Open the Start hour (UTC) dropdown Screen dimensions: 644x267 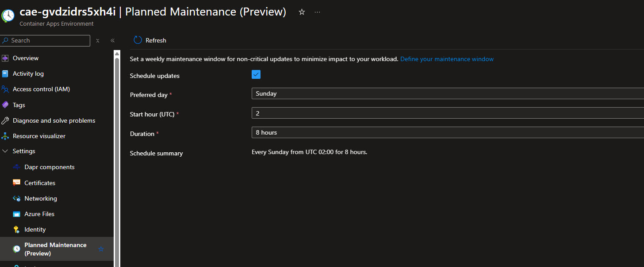[448, 113]
